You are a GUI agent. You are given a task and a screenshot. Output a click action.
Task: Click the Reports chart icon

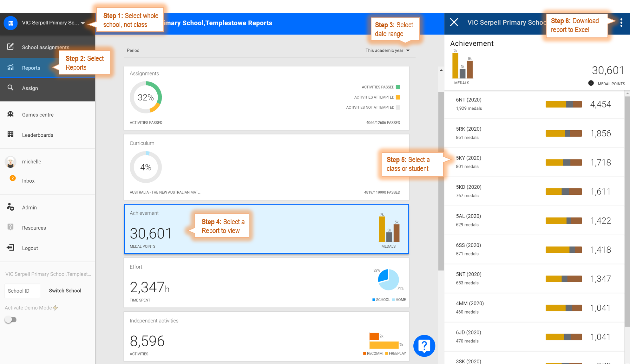click(10, 67)
